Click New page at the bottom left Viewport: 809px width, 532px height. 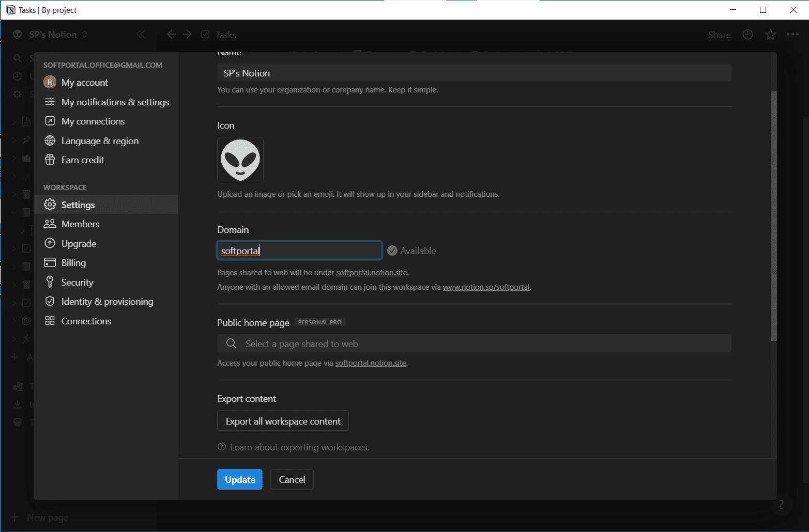click(x=40, y=518)
